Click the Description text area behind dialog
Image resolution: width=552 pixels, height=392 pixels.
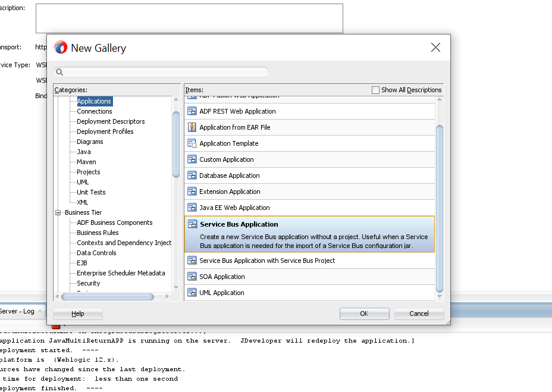(x=189, y=18)
